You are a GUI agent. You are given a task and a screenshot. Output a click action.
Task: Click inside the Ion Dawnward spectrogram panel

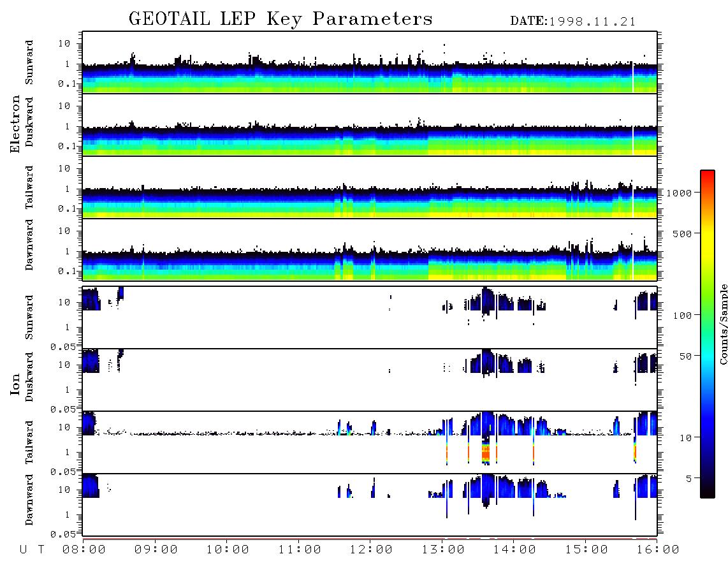[370, 505]
